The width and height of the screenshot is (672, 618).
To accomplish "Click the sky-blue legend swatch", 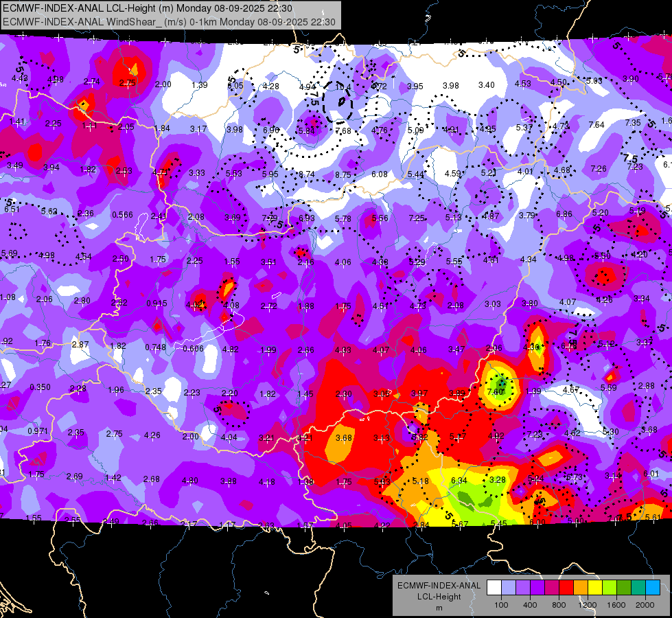I will tap(653, 587).
